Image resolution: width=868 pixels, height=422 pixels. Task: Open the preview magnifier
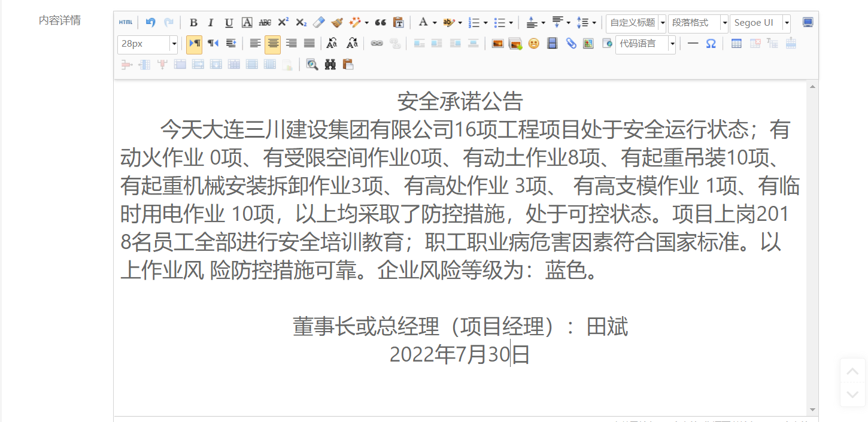pos(312,64)
